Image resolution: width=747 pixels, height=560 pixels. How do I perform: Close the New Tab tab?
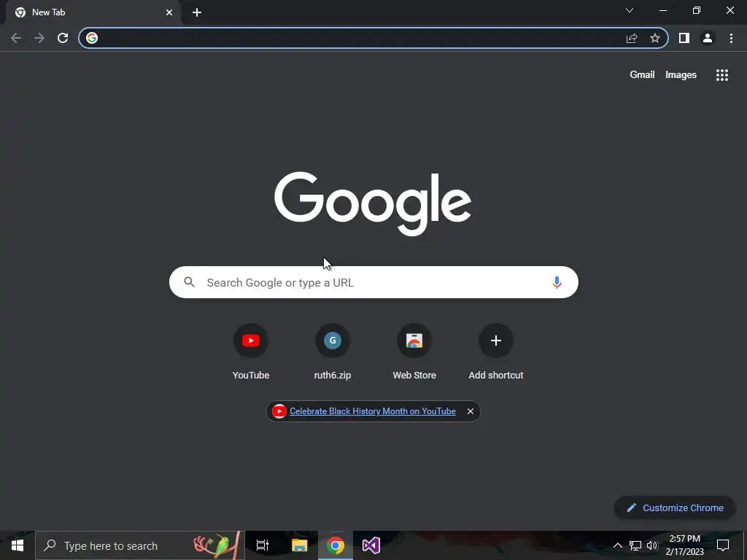click(x=169, y=12)
